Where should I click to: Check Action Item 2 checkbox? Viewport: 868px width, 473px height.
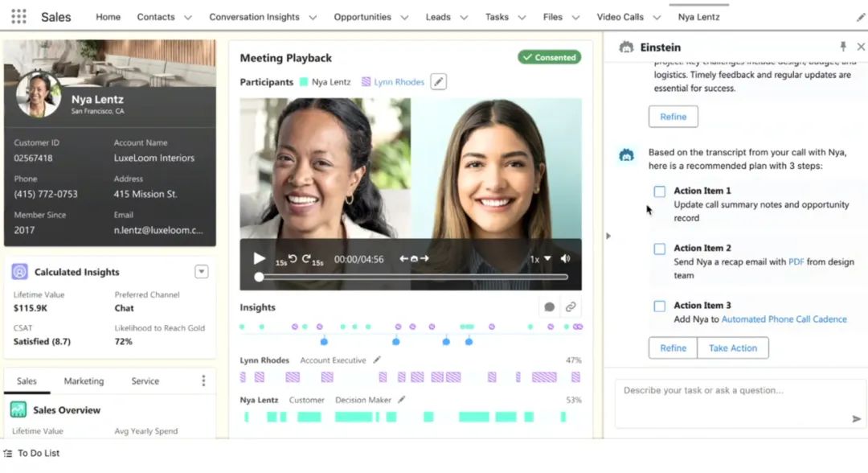[659, 249]
